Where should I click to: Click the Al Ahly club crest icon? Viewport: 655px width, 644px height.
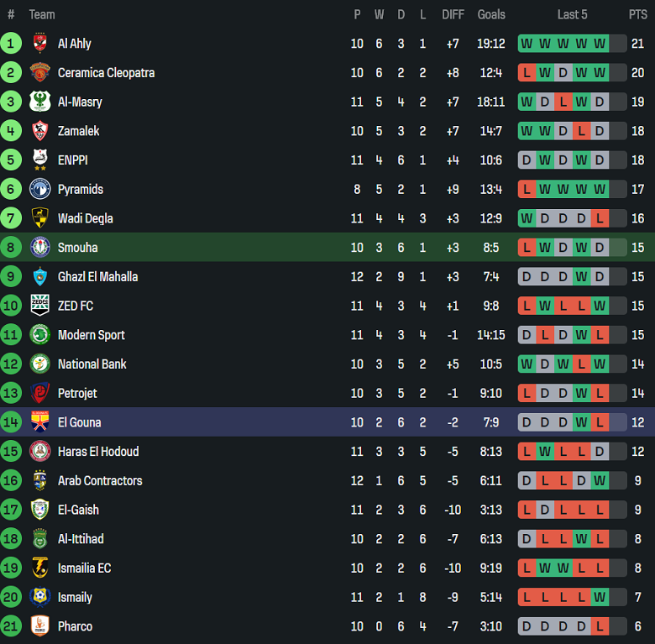coord(39,44)
